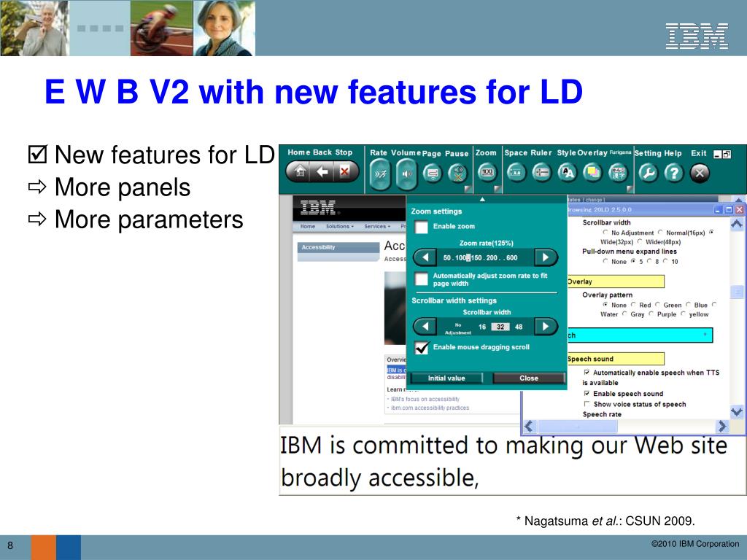Decrease zoom rate with the left arrow
747x560 pixels.
(x=425, y=257)
